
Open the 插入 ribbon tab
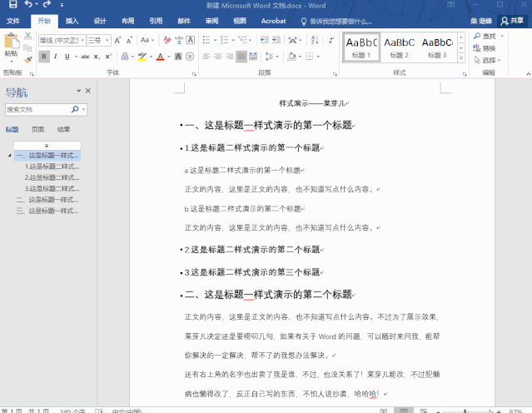[x=72, y=21]
